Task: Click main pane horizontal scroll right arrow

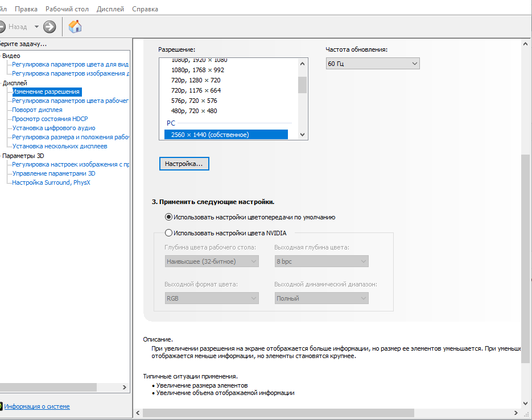Action: [515, 413]
